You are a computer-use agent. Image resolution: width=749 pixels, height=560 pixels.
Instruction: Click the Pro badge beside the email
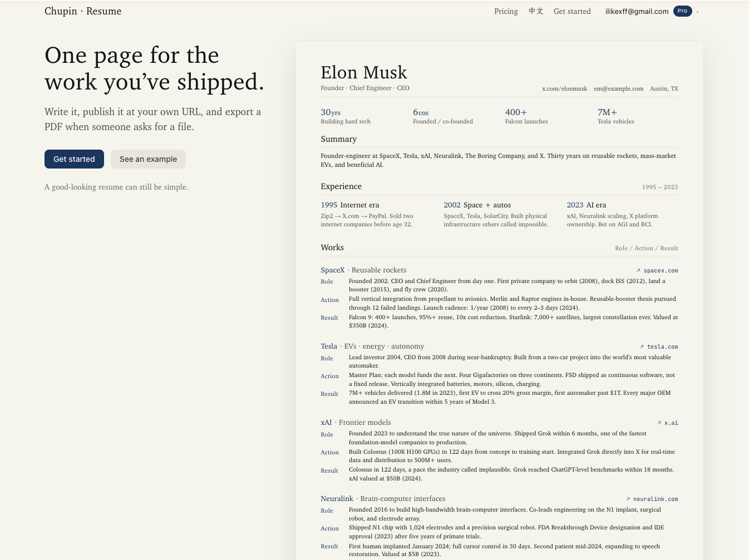pos(682,11)
